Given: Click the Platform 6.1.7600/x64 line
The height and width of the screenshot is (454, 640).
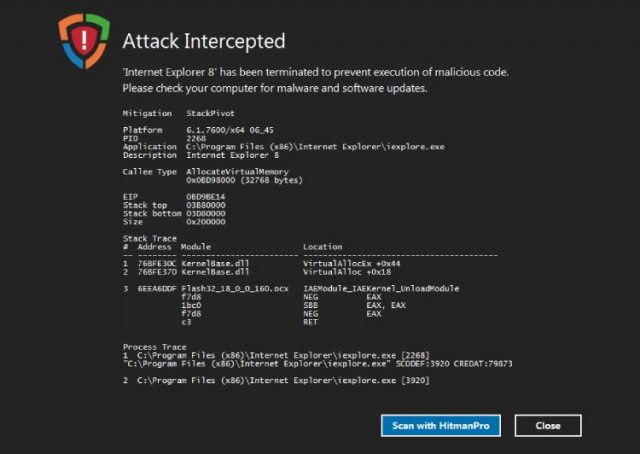Looking at the screenshot, I should 198,130.
